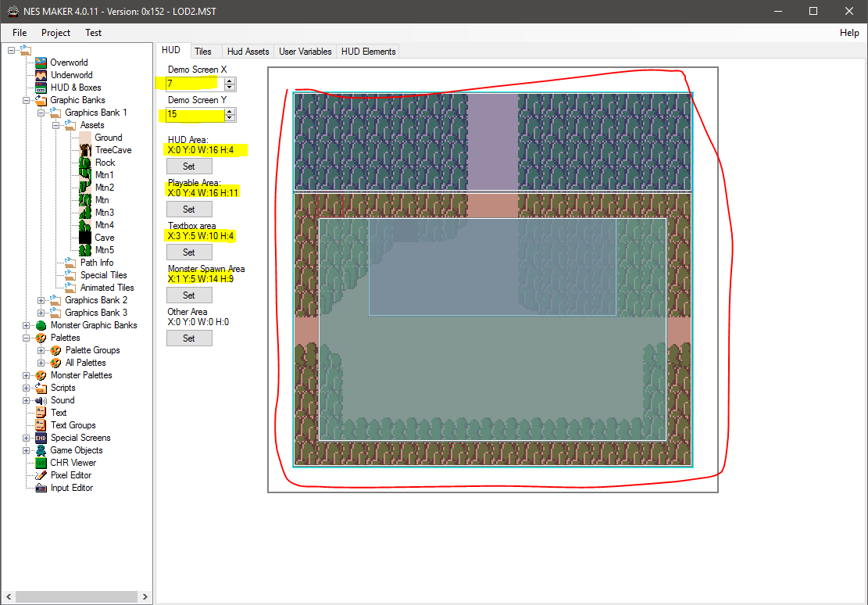Expand the Monster Palettes node
Screen dimensions: 868x605
(26, 375)
